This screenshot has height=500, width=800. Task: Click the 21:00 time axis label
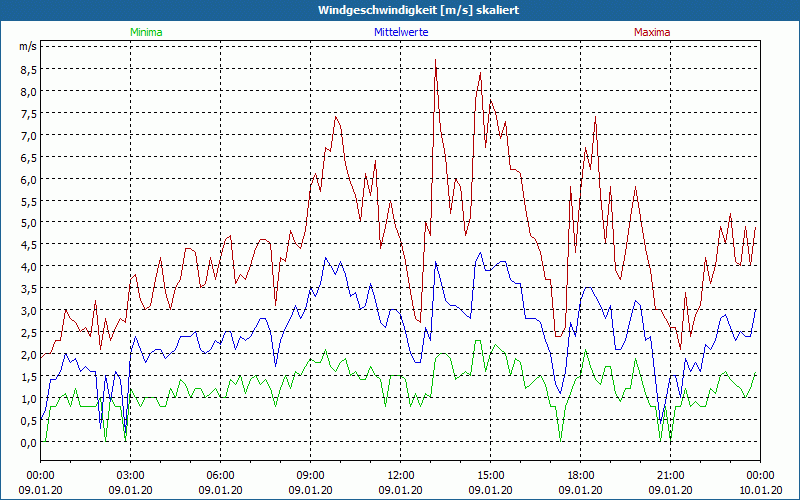670,476
